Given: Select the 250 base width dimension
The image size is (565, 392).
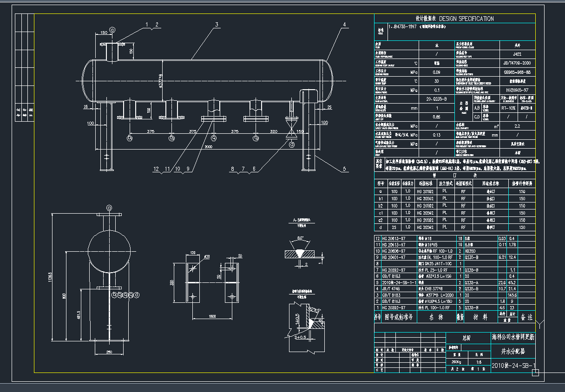Looking at the screenshot, I should tap(108, 352).
